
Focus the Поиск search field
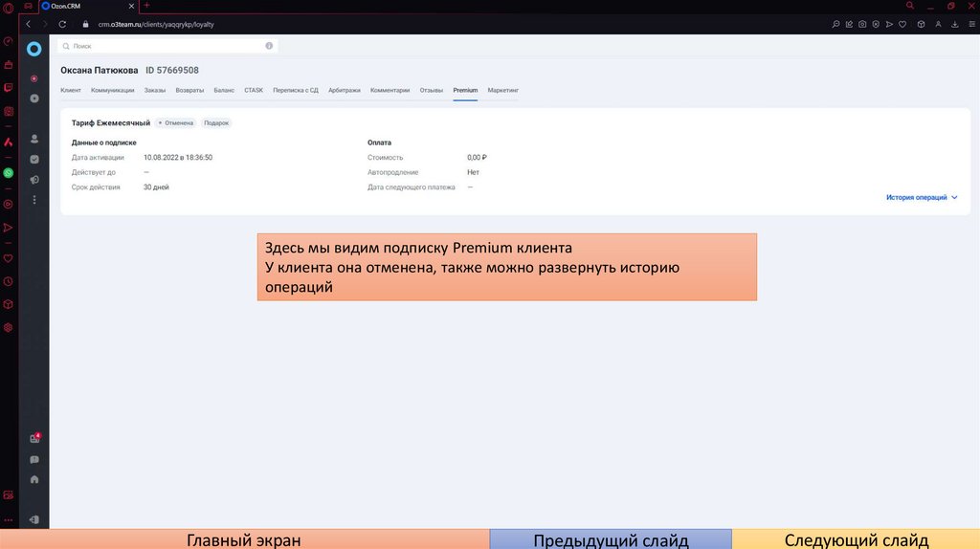coord(167,46)
